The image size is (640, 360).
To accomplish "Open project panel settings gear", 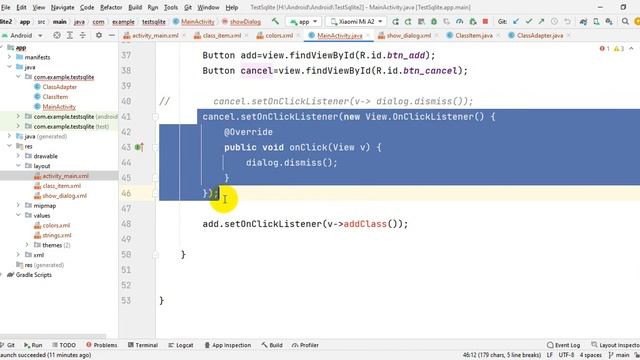I will 99,36.
